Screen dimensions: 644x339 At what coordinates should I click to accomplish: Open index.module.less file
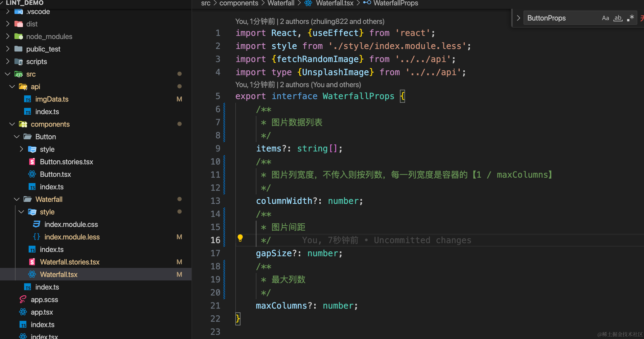point(72,237)
